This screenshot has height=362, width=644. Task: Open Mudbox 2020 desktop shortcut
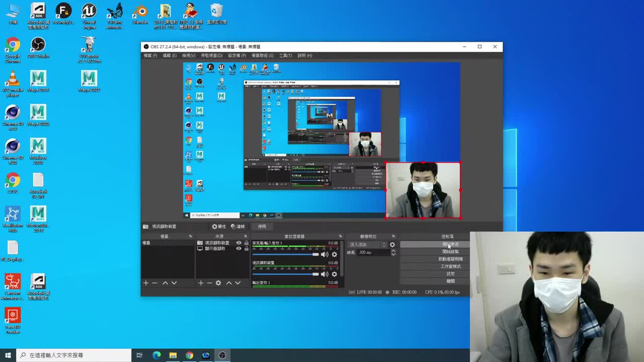pyautogui.click(x=38, y=151)
